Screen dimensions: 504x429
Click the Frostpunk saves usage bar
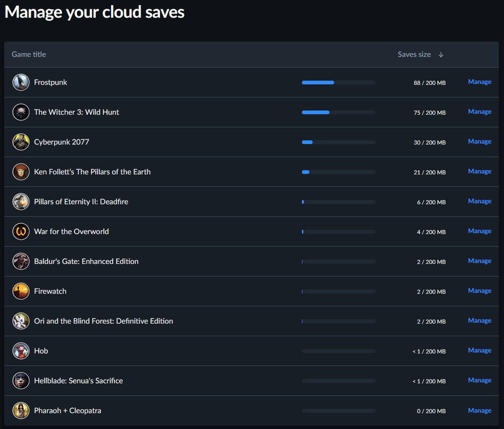coord(338,83)
